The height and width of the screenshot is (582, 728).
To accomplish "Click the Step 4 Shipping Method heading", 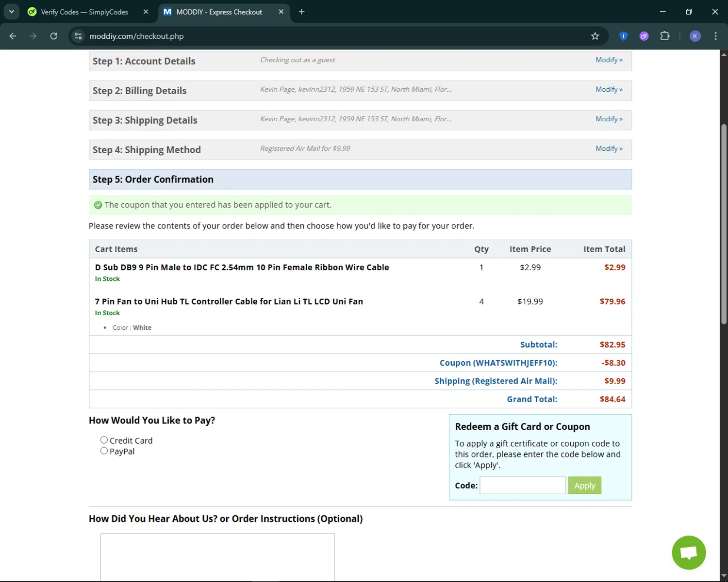I will [147, 150].
